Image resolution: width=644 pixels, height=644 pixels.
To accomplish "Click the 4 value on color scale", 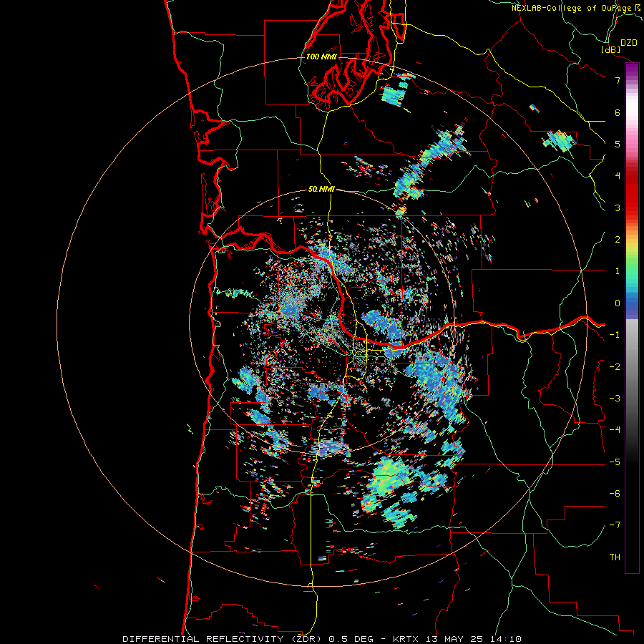I will coord(618,176).
